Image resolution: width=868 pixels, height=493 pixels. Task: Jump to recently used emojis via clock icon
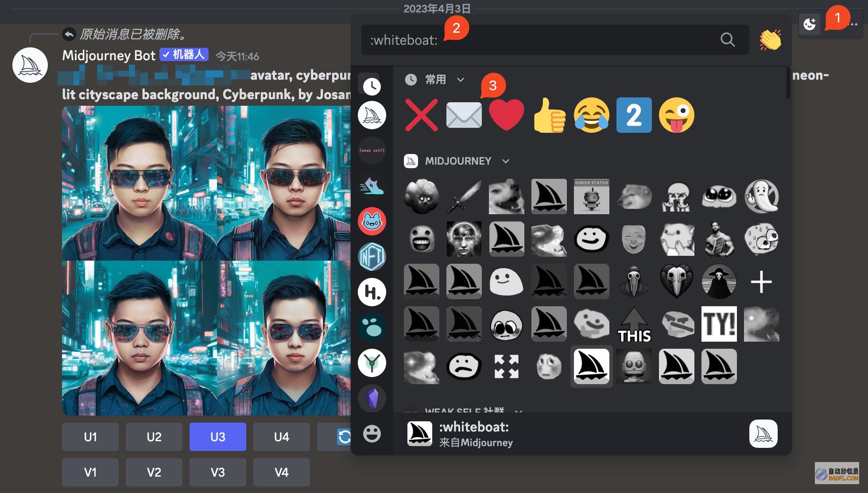click(x=372, y=86)
